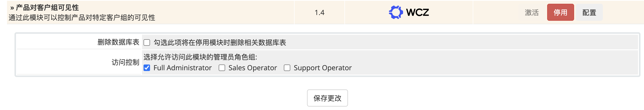The image size is (644, 110).
Task: Click the Sales Operator label text
Action: [253, 68]
